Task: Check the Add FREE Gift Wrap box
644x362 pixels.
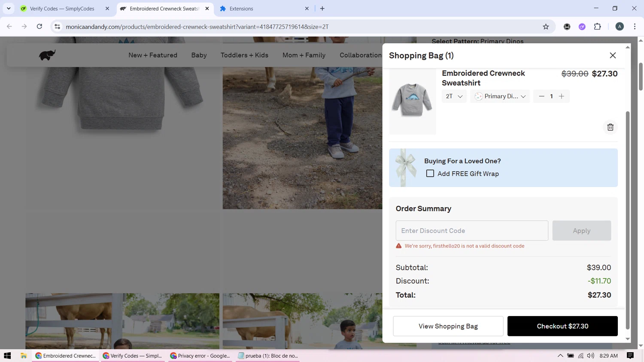Action: (x=430, y=173)
